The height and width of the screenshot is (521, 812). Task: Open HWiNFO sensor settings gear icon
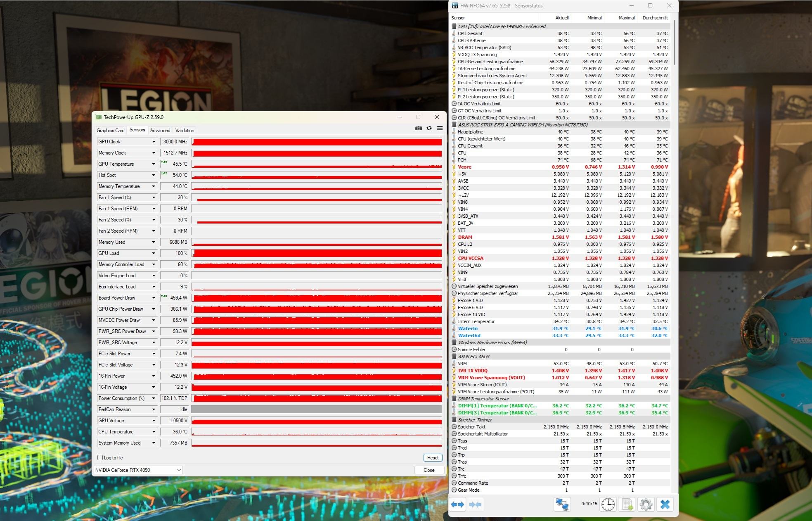point(646,504)
